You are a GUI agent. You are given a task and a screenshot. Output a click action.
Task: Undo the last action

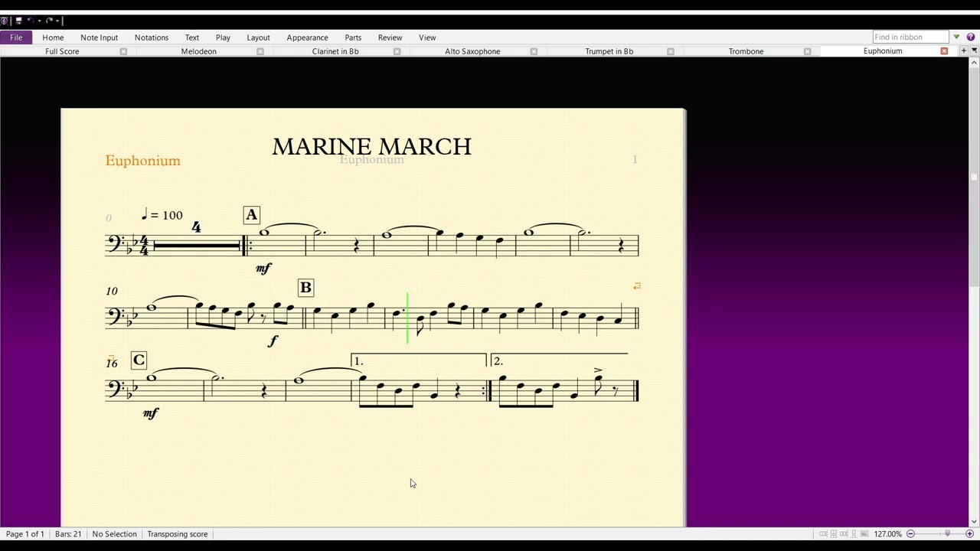coord(31,21)
